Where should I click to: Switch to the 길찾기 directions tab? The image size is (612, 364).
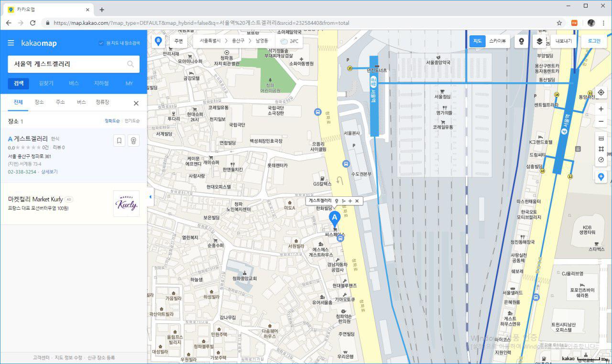[46, 83]
